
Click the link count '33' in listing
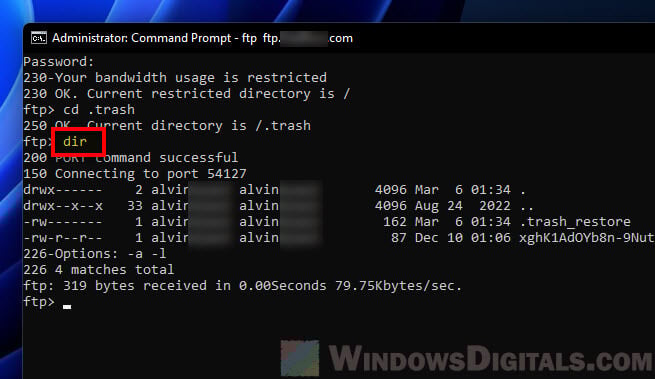(x=135, y=206)
